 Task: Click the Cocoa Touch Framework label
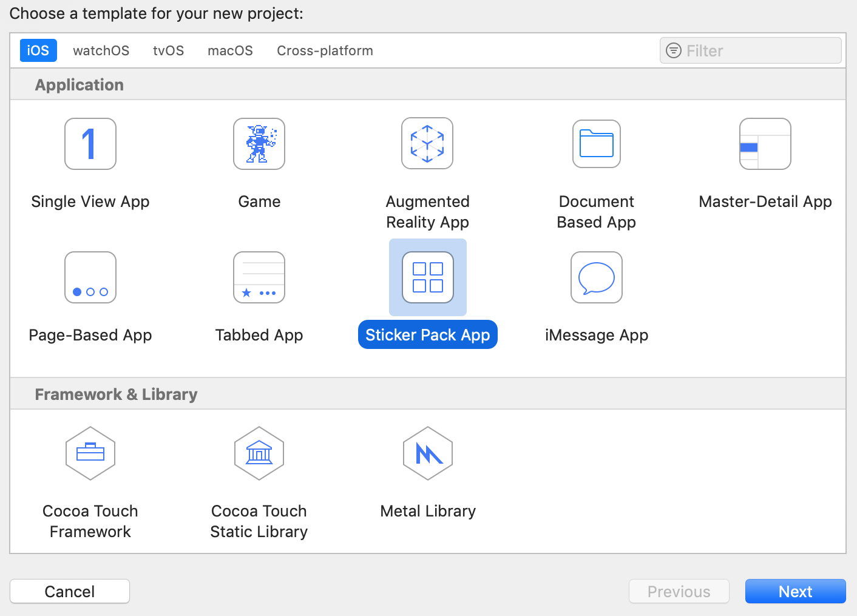coord(90,521)
